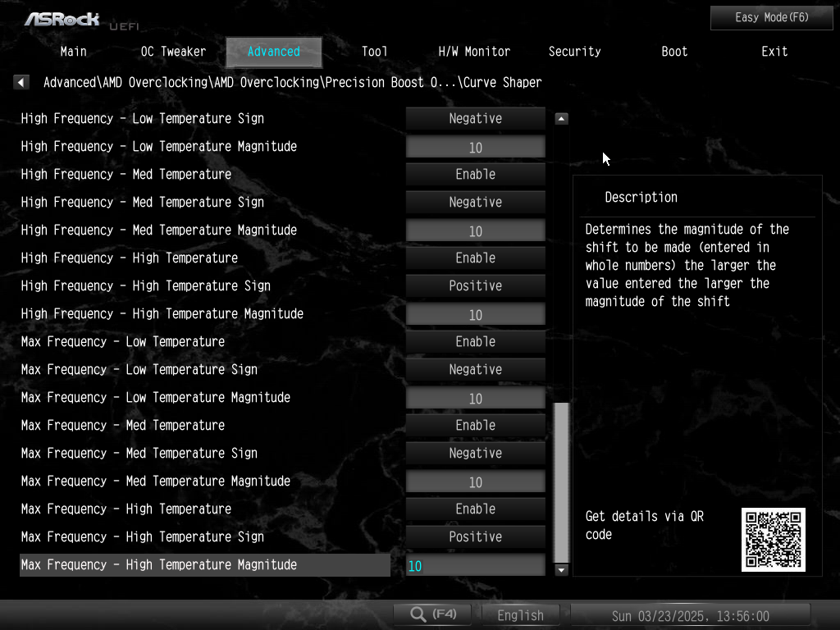Open High Frequency Med Temperature Sign dropdown
This screenshot has width=840, height=630.
476,202
